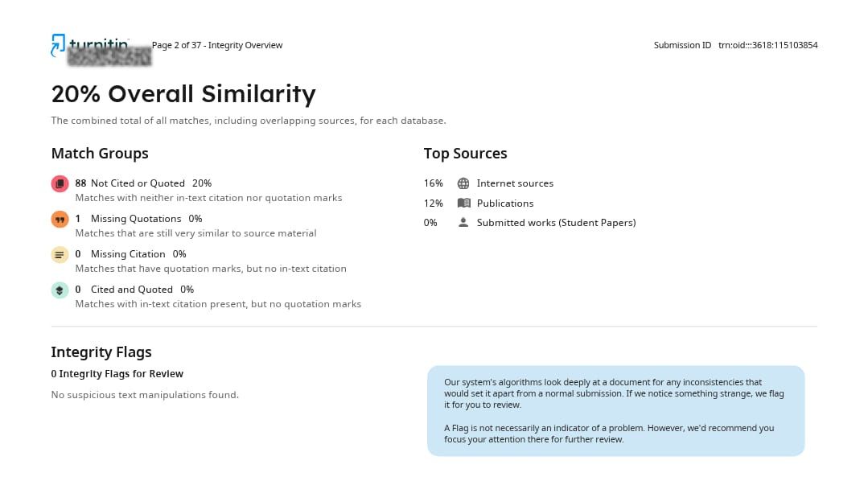This screenshot has width=868, height=477.
Task: Click the Publications book icon
Action: (x=464, y=203)
